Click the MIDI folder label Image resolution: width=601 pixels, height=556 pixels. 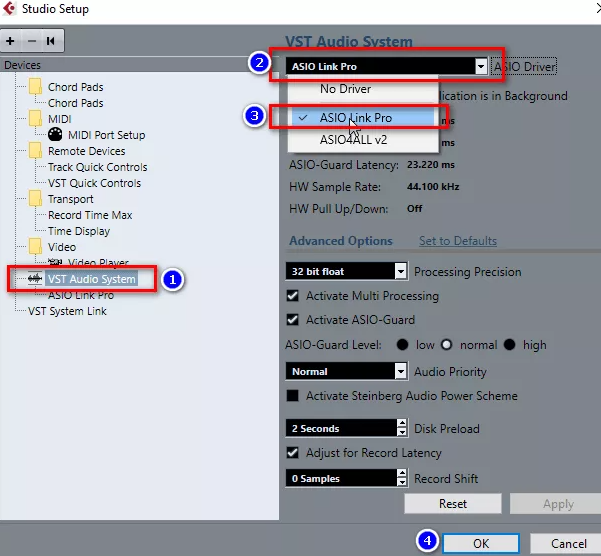point(59,119)
